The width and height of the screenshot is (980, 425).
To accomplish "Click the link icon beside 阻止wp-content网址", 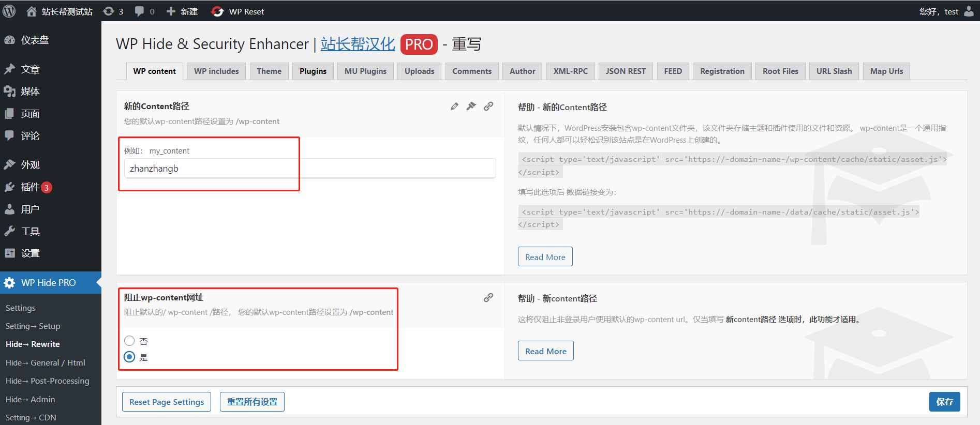I will tap(488, 298).
